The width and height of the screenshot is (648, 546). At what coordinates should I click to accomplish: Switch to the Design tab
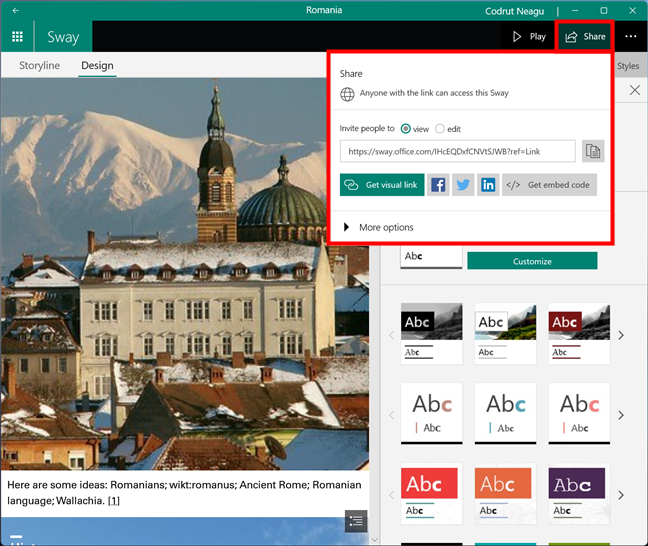point(97,66)
